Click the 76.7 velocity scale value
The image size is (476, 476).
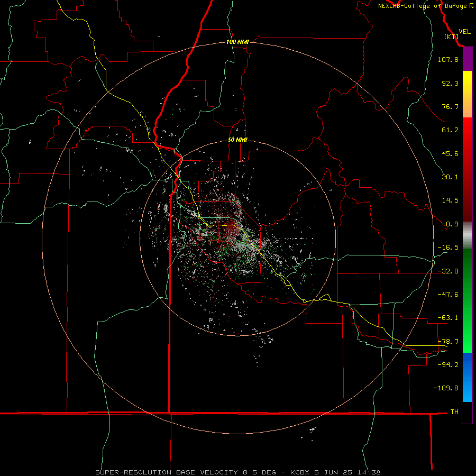tap(450, 106)
